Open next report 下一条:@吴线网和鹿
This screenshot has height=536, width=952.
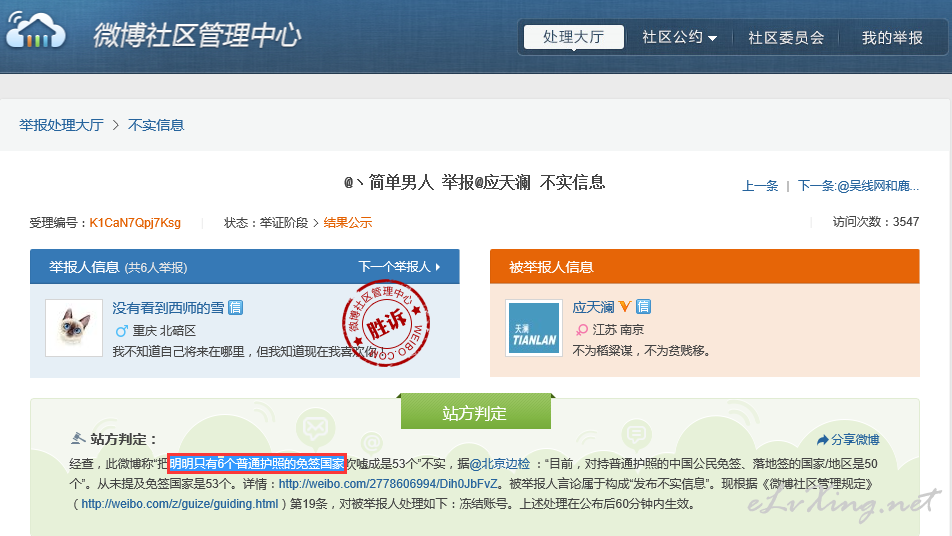tap(858, 186)
